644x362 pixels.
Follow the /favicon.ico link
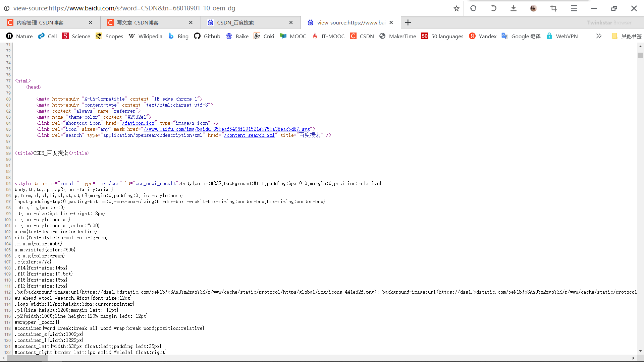tap(138, 123)
